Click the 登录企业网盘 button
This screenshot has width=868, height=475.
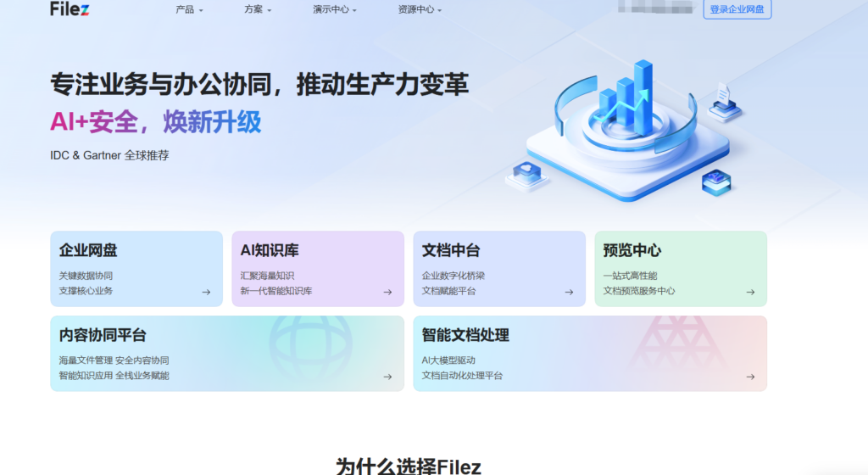click(737, 8)
